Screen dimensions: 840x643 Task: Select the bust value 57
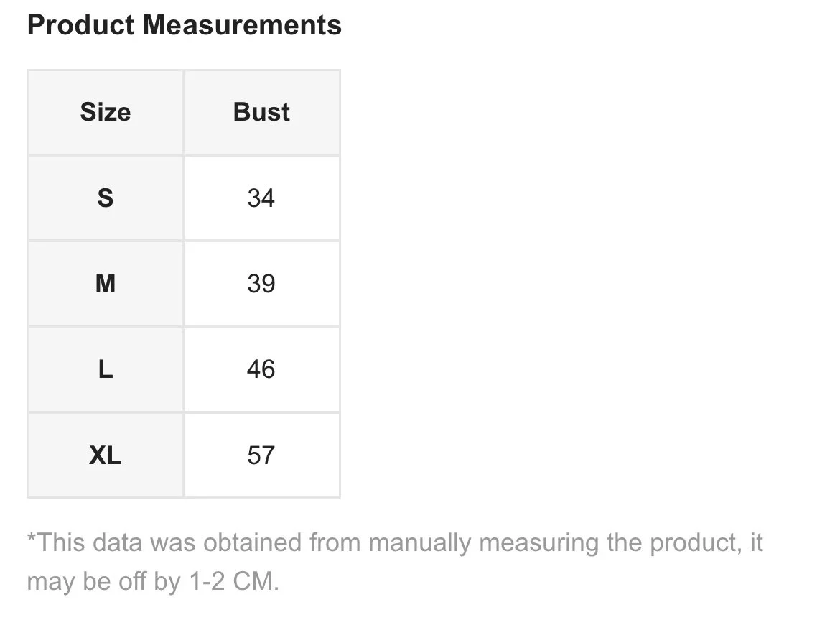261,455
